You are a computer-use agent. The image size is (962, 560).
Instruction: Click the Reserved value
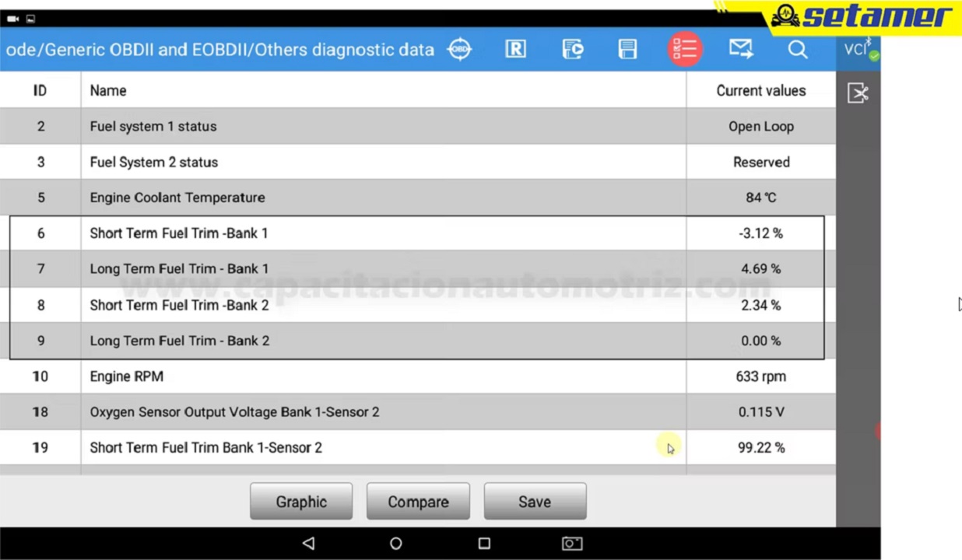761,162
